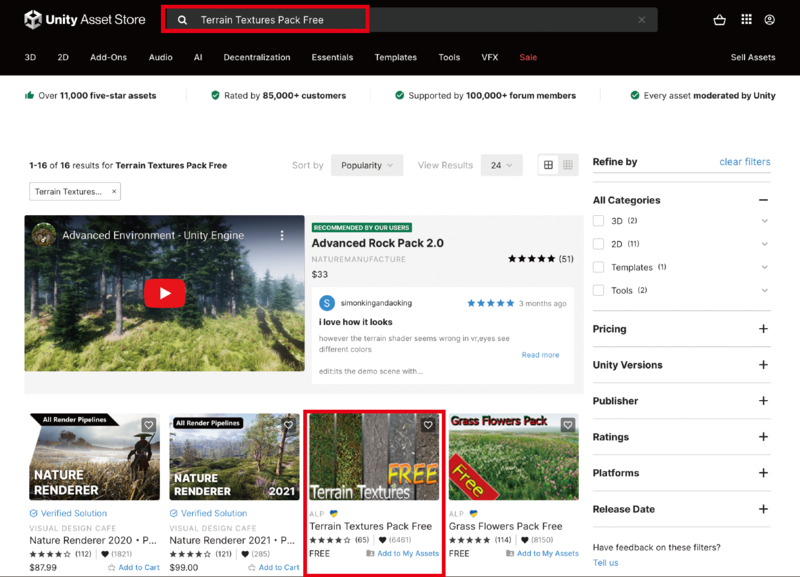
Task: Open the 2D menu
Action: (x=63, y=57)
